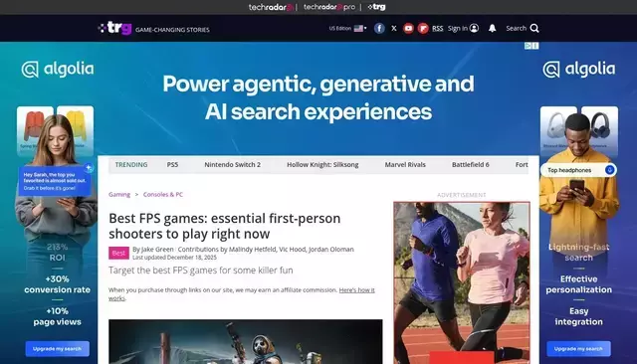
Task: Click the Algolia logo on left ad
Action: [58, 70]
